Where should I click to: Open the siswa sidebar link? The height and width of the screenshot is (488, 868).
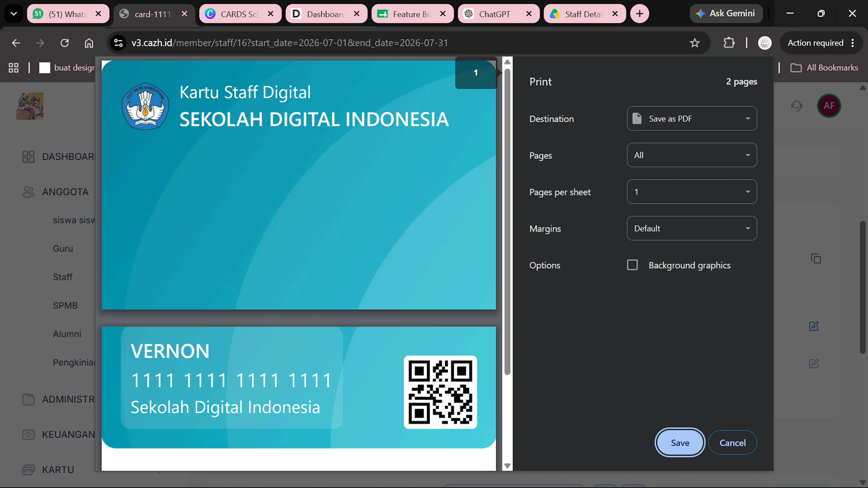coord(74,220)
